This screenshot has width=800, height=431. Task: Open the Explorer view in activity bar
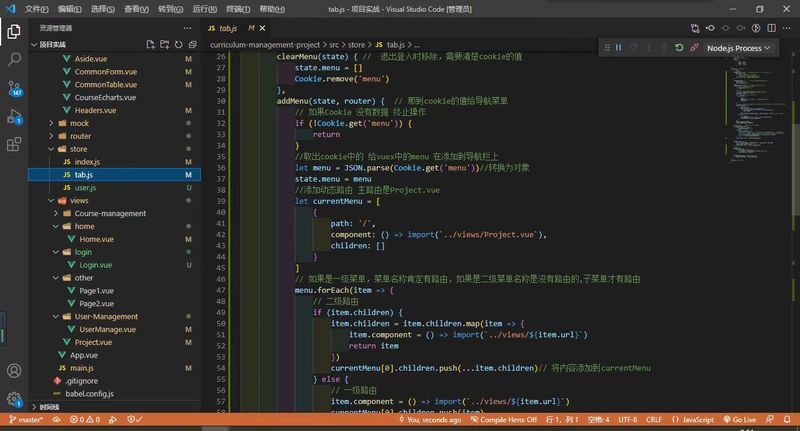[x=14, y=32]
